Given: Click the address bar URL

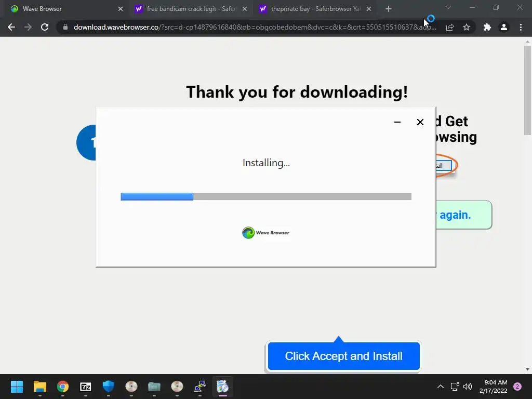Looking at the screenshot, I should click(255, 27).
